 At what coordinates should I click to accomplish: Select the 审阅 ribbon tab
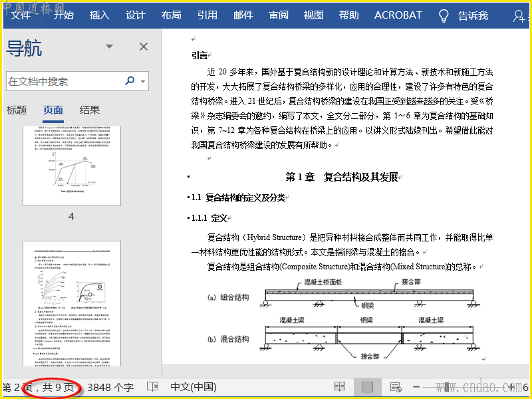pos(279,15)
